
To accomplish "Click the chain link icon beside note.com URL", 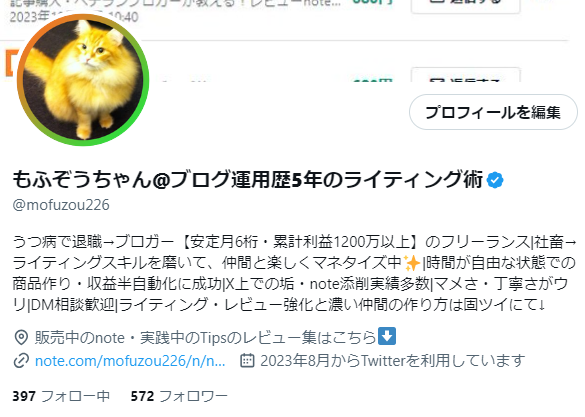I will pos(21,361).
